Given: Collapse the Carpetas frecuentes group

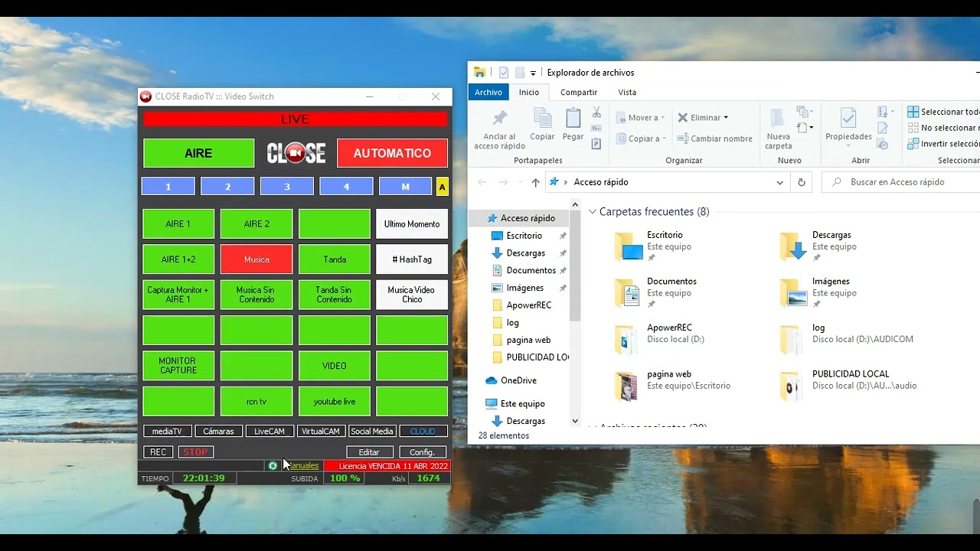Looking at the screenshot, I should click(592, 212).
